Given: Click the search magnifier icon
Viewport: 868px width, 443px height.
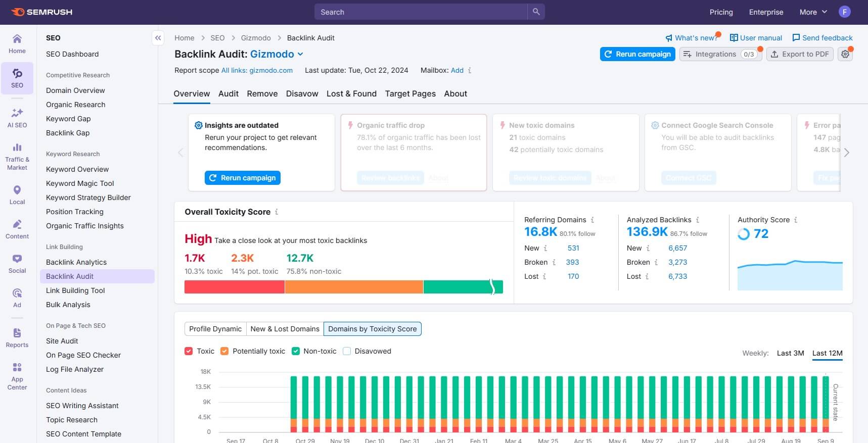Looking at the screenshot, I should coord(536,12).
